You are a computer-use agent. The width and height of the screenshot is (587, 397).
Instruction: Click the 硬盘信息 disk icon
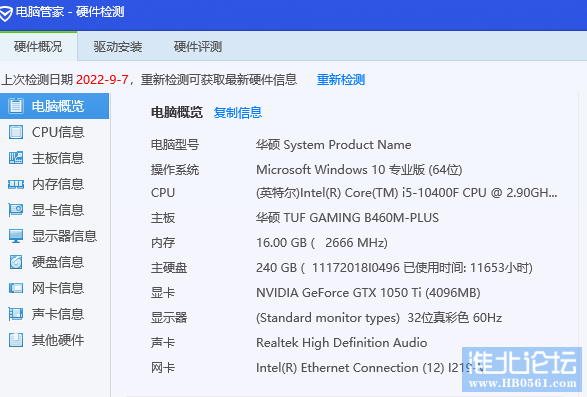click(16, 262)
